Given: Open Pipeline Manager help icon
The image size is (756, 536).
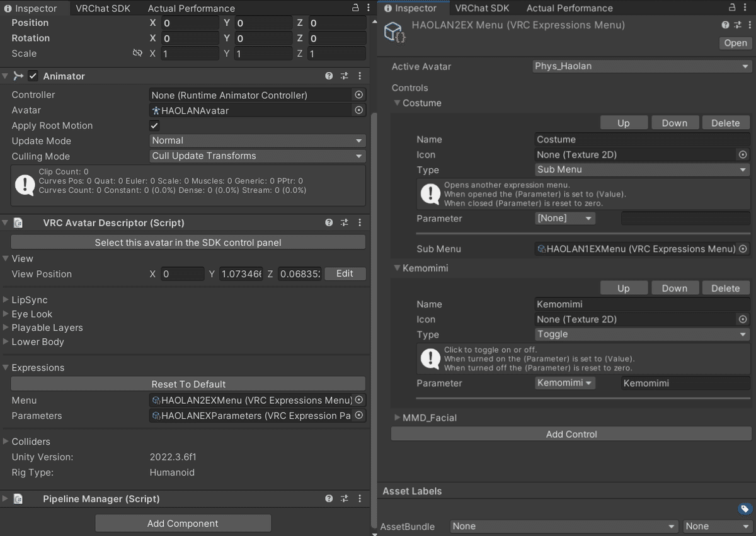Looking at the screenshot, I should point(329,499).
